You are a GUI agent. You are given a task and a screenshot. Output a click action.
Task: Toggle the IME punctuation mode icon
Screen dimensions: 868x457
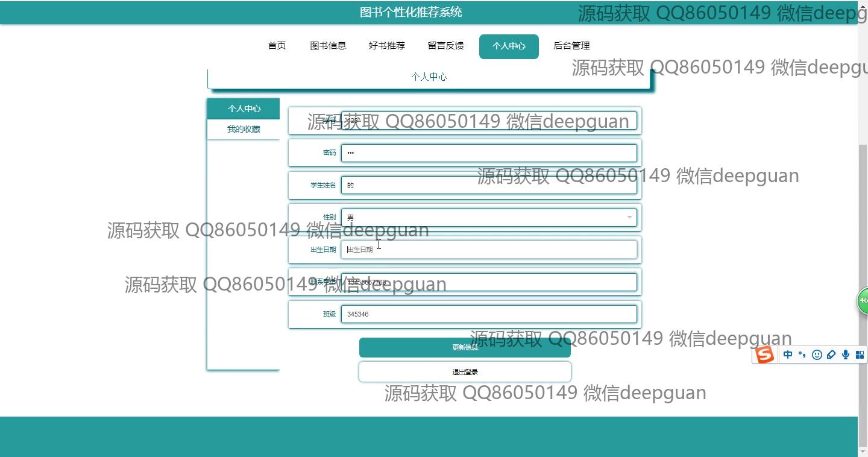(802, 355)
